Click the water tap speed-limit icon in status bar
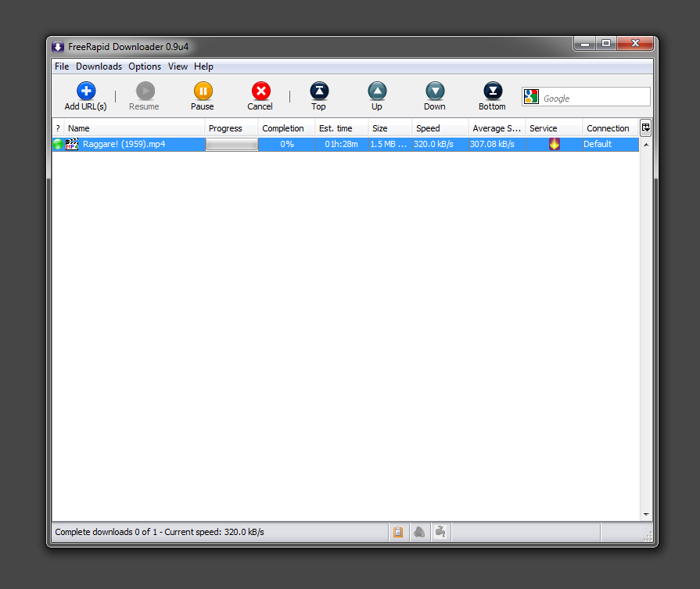This screenshot has height=589, width=700. point(440,531)
